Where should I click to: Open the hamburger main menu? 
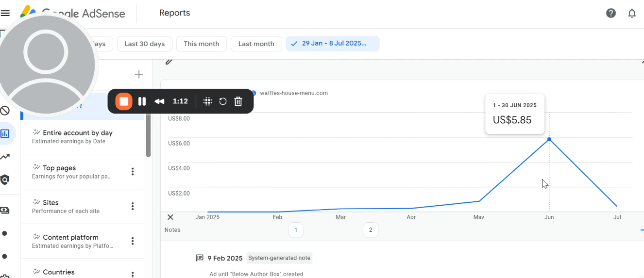click(x=5, y=13)
